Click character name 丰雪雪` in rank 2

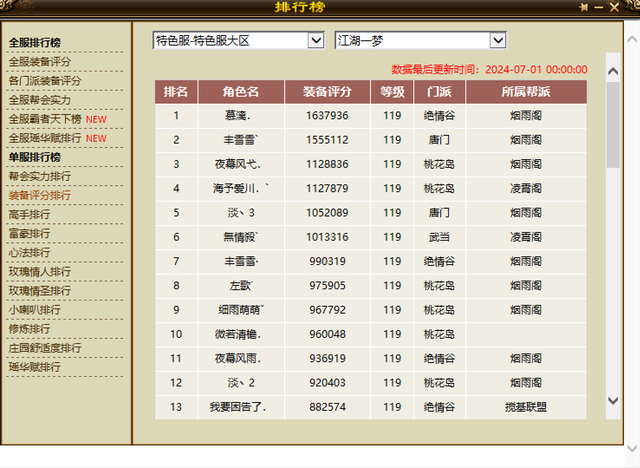[x=241, y=140]
